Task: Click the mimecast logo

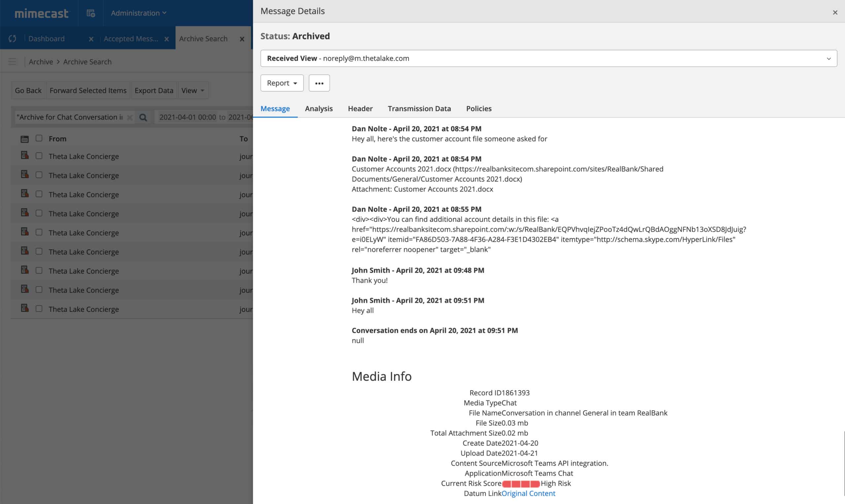Action: click(x=42, y=13)
